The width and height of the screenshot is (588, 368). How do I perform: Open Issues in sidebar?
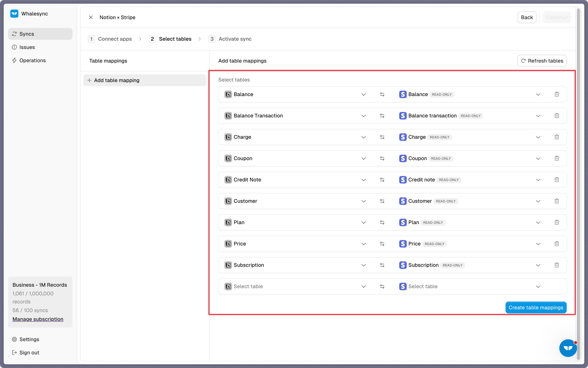point(40,47)
